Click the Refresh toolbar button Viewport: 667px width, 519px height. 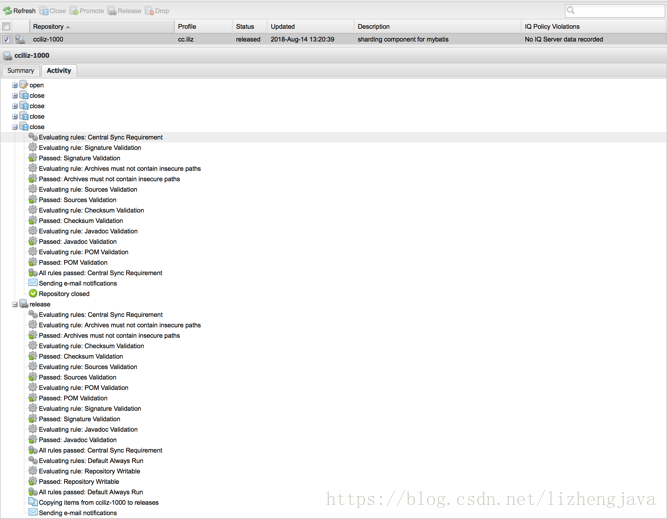[20, 11]
